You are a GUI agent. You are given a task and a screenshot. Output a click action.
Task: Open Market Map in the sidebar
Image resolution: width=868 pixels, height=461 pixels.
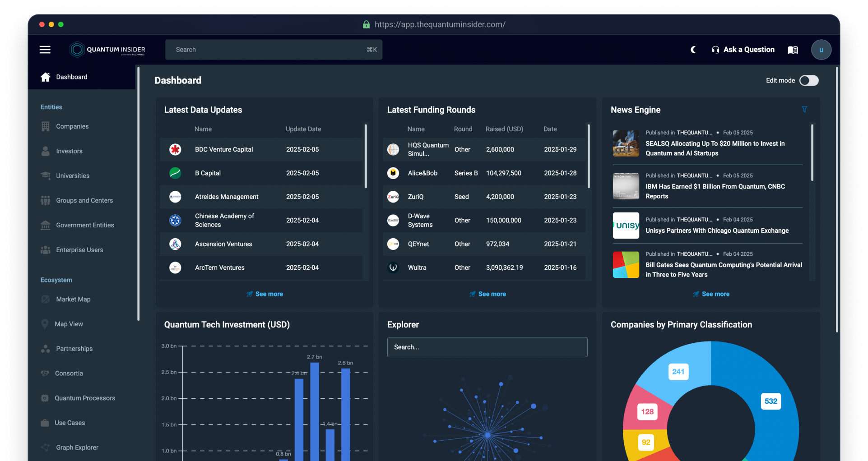click(73, 299)
